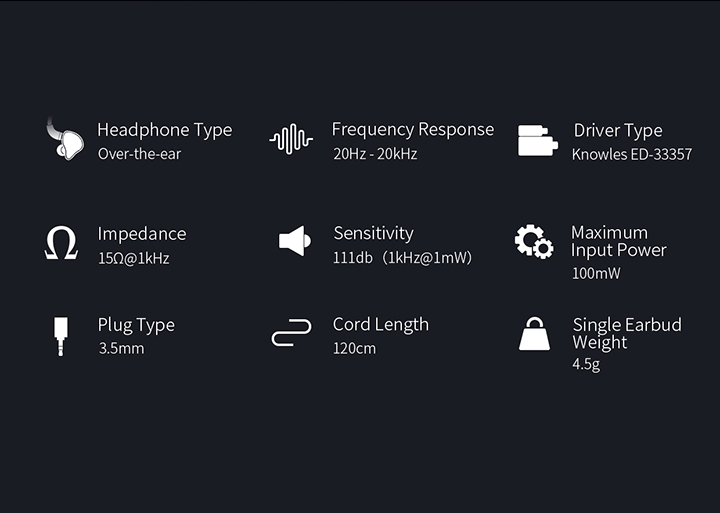The image size is (720, 513).
Task: Select the 4.5g weight value
Action: [586, 365]
